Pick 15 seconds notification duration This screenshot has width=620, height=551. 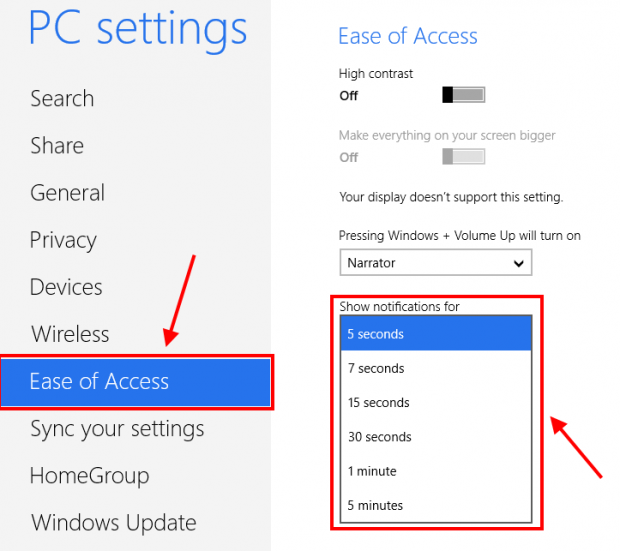[x=436, y=403]
